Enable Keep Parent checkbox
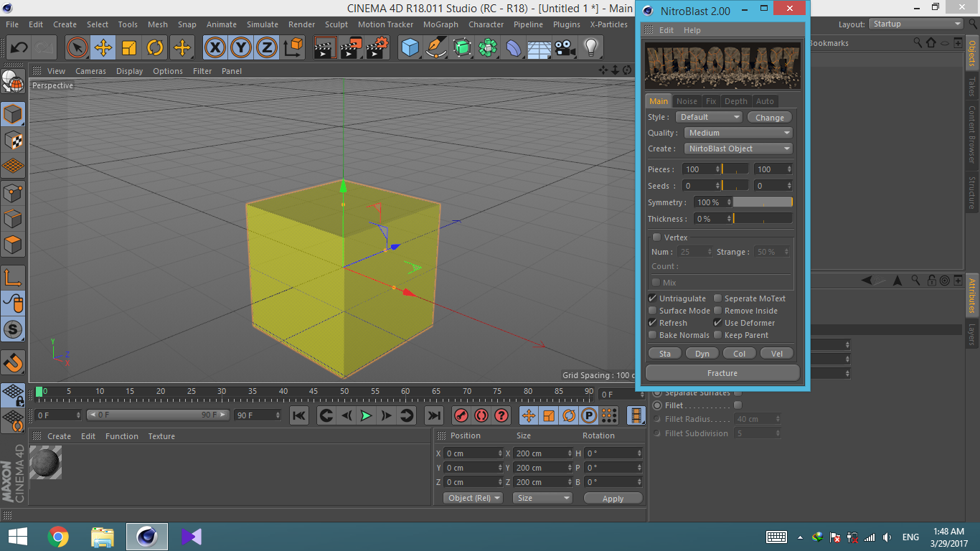This screenshot has height=551, width=980. [717, 335]
